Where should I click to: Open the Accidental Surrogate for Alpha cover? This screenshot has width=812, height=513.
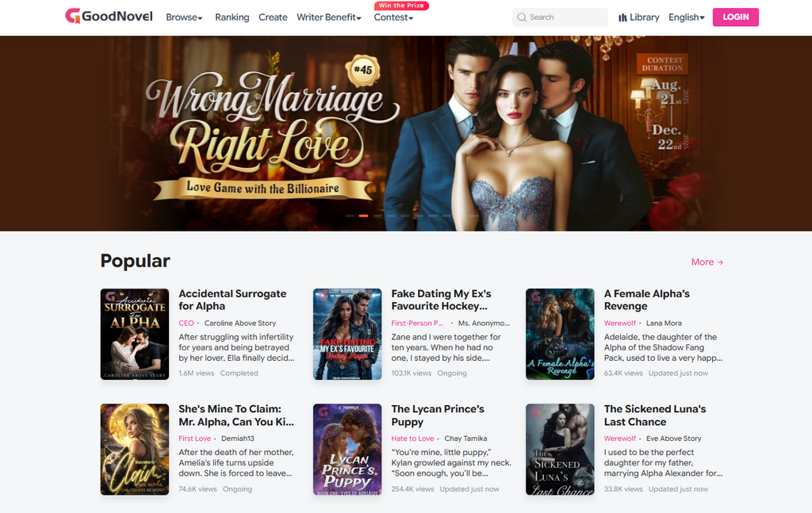[x=135, y=335]
